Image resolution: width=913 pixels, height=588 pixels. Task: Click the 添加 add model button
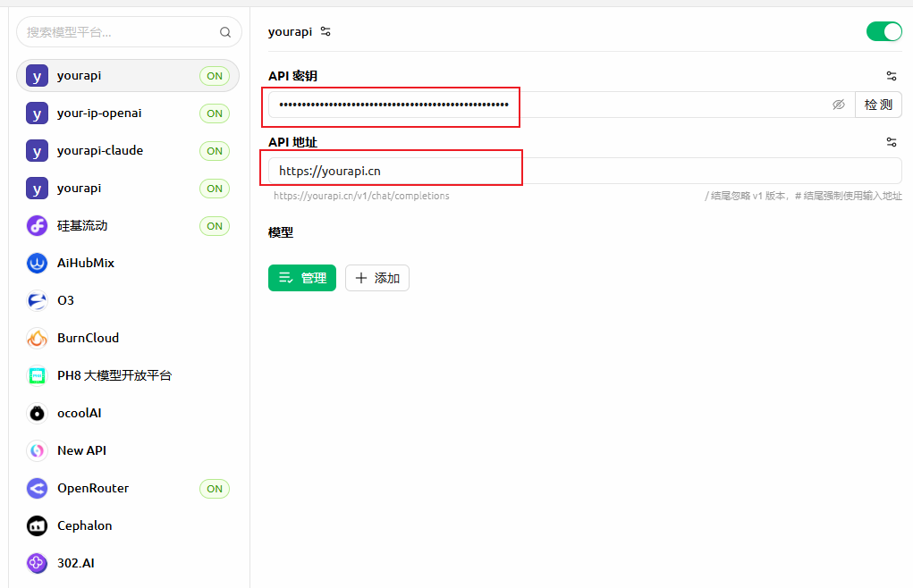point(377,278)
